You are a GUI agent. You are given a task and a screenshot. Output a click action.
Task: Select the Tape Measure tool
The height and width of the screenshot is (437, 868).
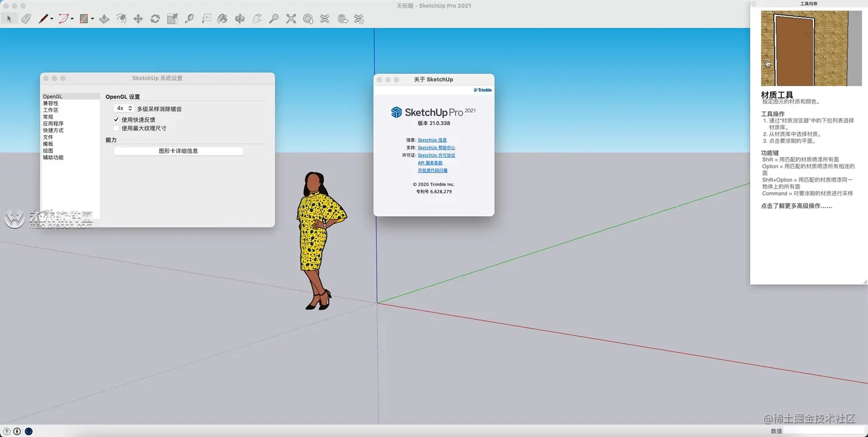[189, 19]
